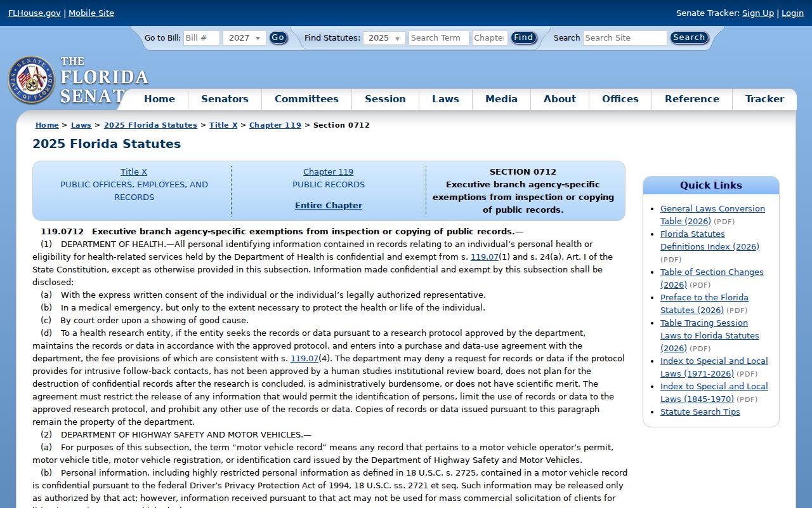Click the Senate Tracker Sign Up link
The height and width of the screenshot is (508, 812).
758,13
